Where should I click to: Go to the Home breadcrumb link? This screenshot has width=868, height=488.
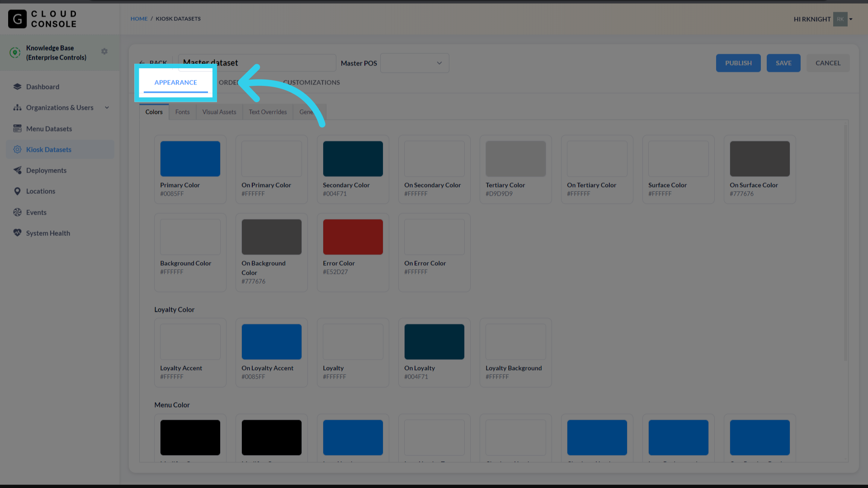coord(139,19)
